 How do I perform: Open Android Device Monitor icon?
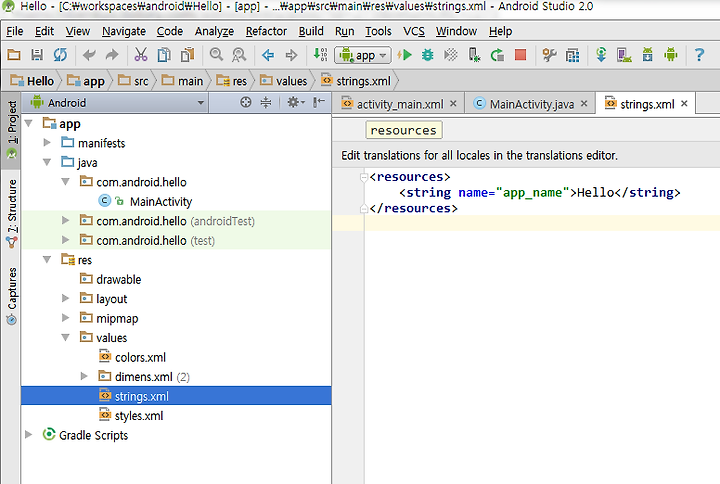[x=671, y=55]
